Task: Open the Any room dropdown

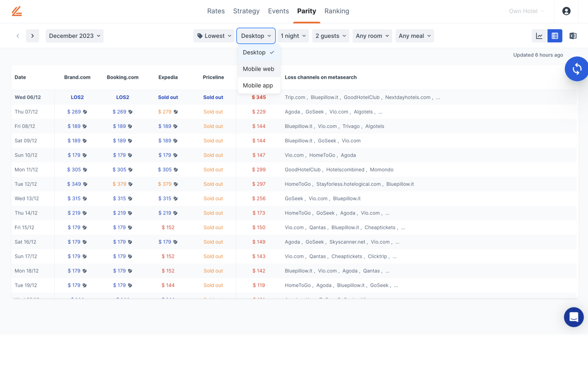Action: (x=372, y=36)
